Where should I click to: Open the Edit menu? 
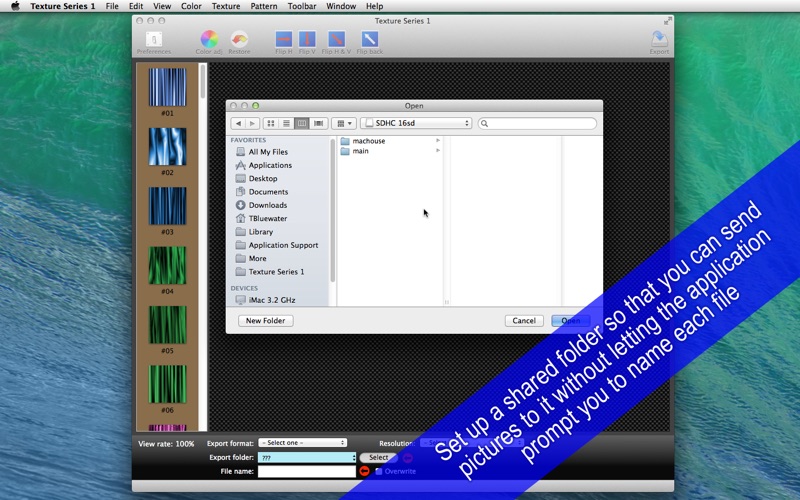(136, 6)
